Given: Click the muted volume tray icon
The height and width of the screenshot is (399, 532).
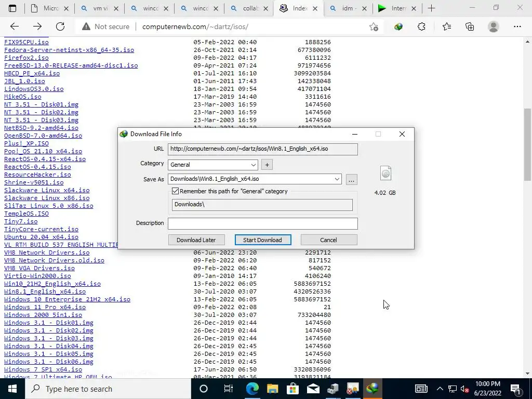Looking at the screenshot, I should click(x=464, y=389).
